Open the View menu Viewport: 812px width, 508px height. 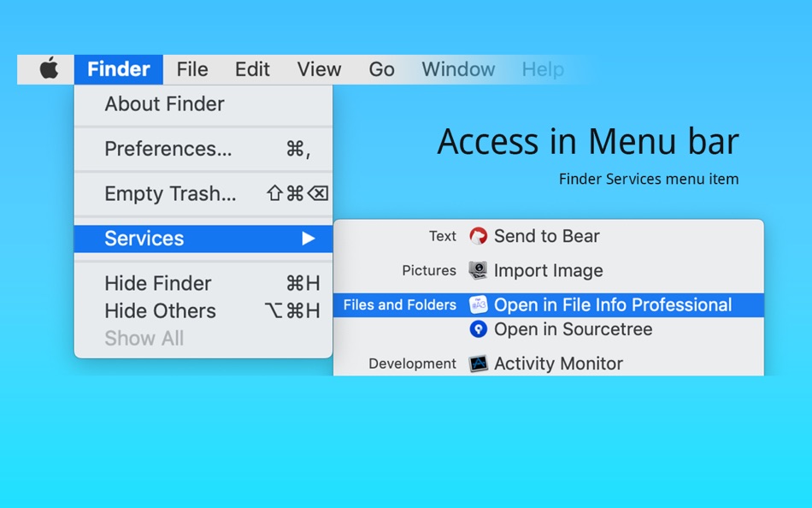tap(319, 69)
